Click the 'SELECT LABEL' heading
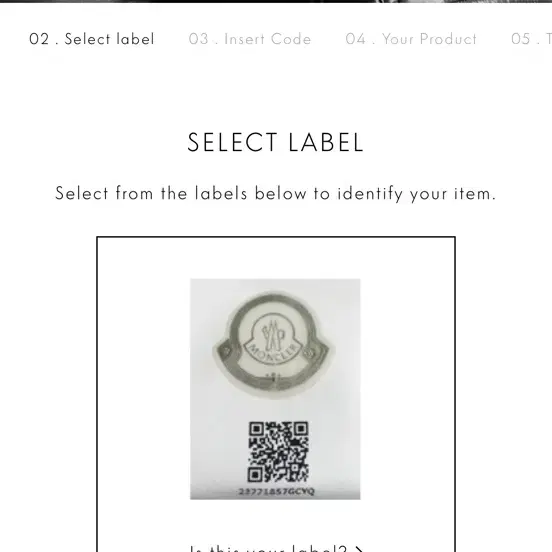552x552 pixels. click(x=275, y=143)
